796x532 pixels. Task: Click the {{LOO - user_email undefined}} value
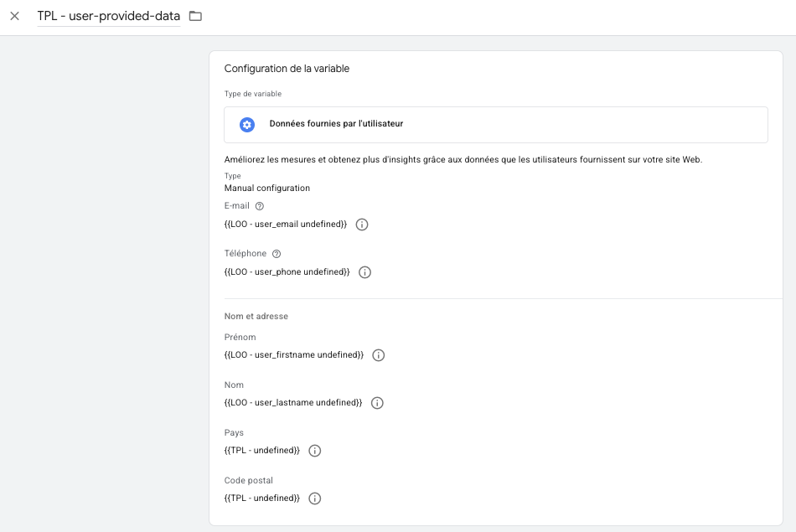[x=286, y=225]
